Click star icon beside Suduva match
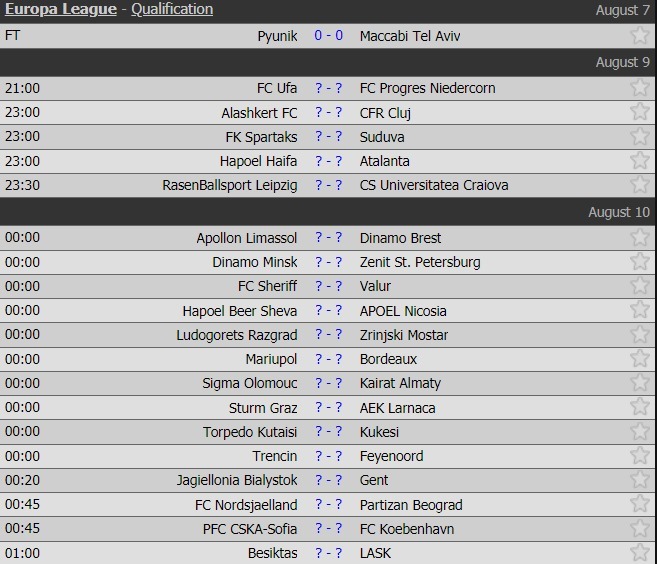Viewport: 657px width, 564px height. pyautogui.click(x=640, y=137)
